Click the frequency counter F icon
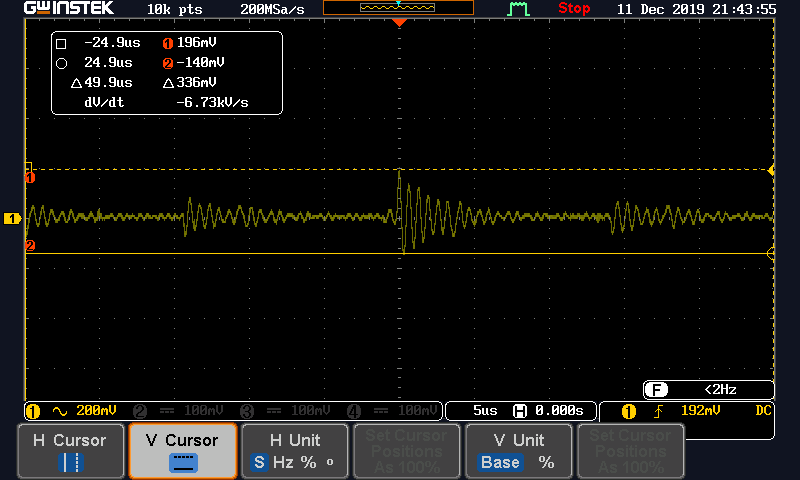 656,390
